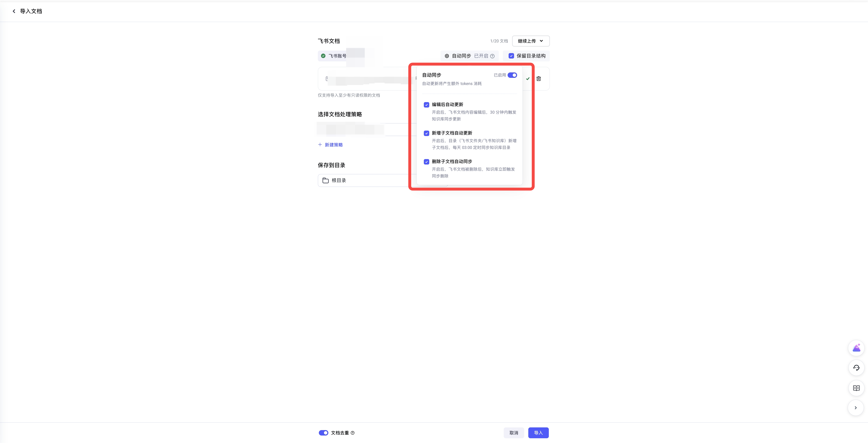Uncheck 删除子文档自动同步 option
This screenshot has width=868, height=443.
click(x=426, y=162)
